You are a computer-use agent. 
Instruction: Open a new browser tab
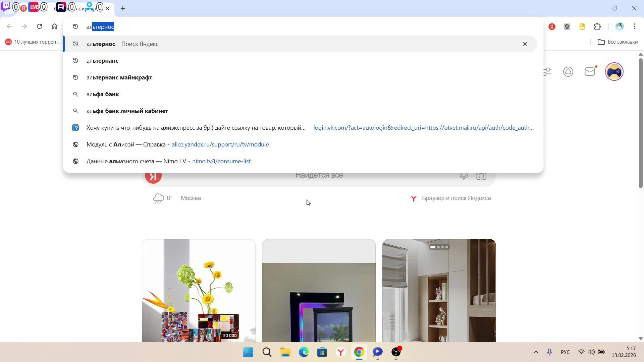(x=123, y=8)
